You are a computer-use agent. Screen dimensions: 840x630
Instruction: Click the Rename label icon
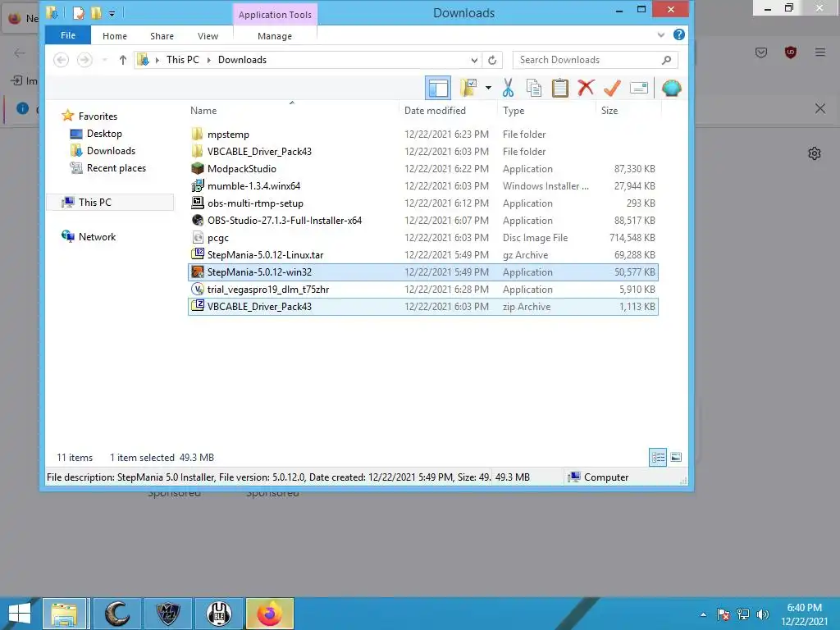click(638, 88)
